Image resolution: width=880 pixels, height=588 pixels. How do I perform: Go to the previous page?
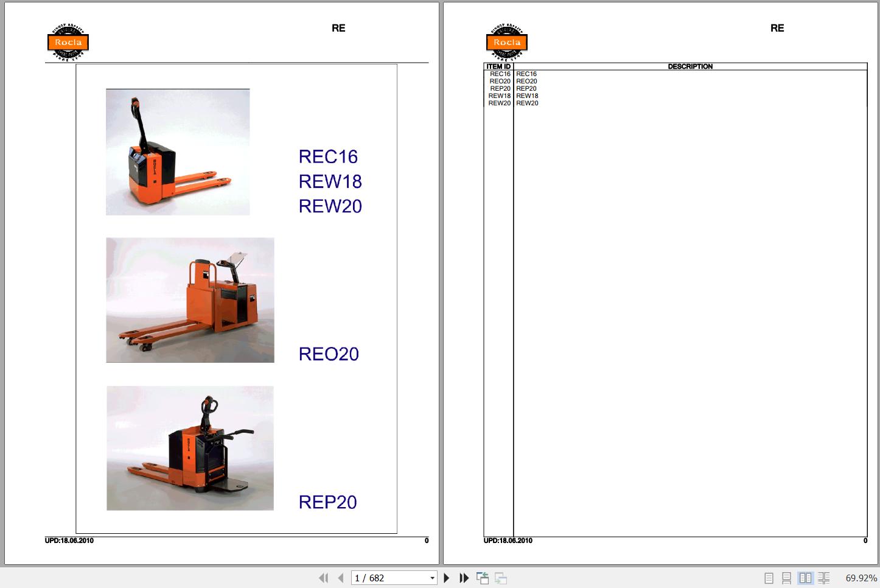(x=340, y=578)
